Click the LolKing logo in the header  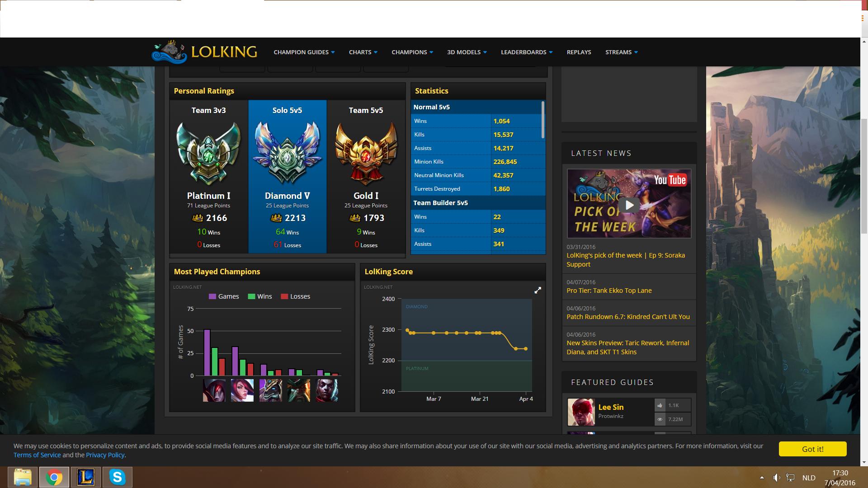(x=204, y=52)
